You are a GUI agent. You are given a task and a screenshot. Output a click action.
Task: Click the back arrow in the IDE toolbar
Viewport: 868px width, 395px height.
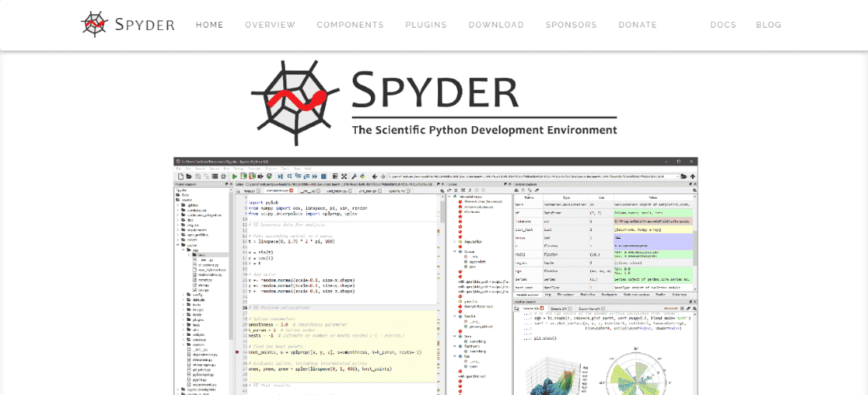pos(374,177)
